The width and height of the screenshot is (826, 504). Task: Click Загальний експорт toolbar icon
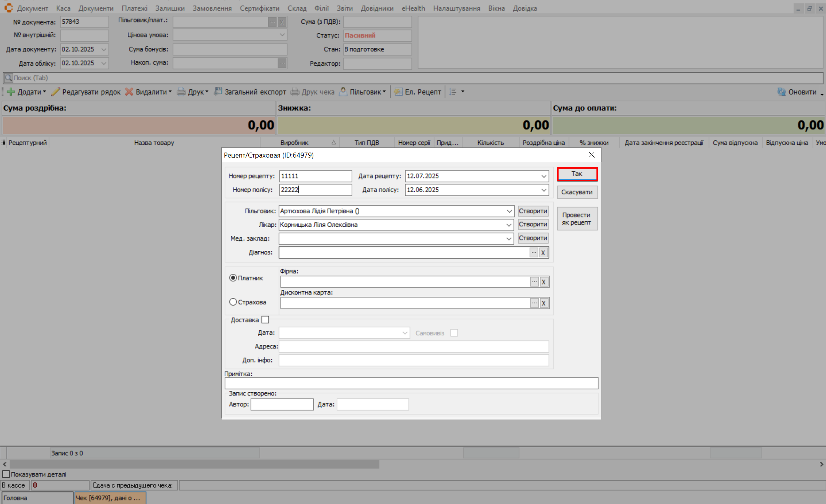coord(218,92)
